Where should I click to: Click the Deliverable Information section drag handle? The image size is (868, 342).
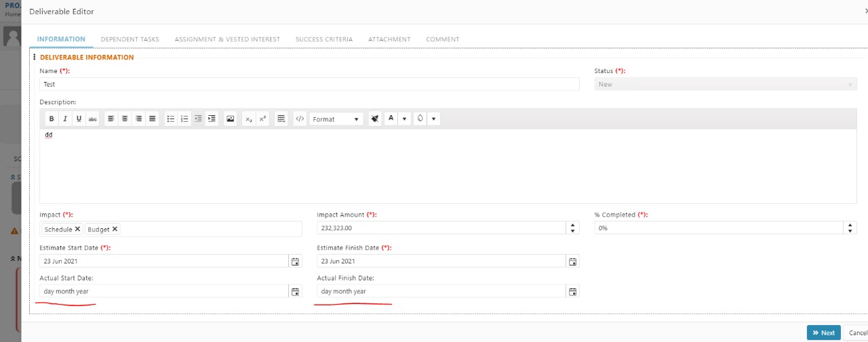tap(35, 57)
